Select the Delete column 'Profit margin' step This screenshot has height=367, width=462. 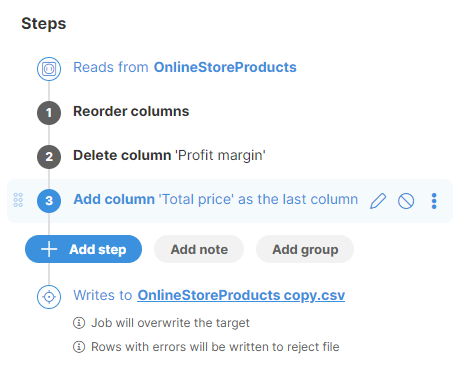169,156
